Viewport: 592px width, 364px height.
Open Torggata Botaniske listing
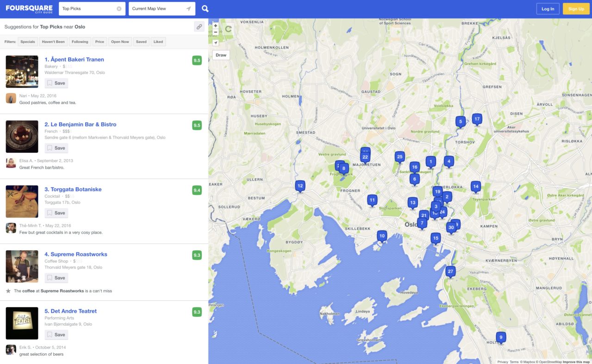[73, 189]
